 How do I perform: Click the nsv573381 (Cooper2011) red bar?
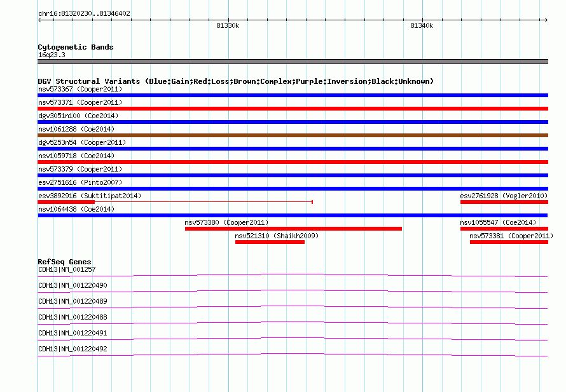pyautogui.click(x=509, y=242)
